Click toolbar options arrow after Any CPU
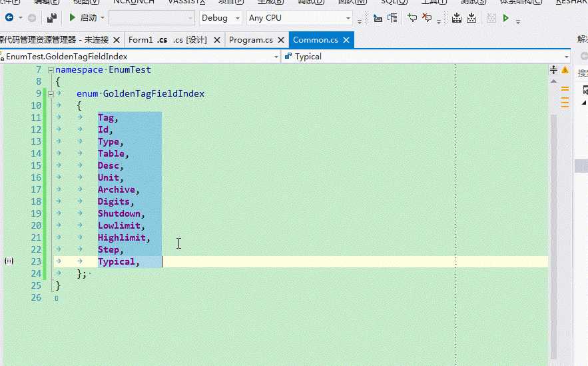 [359, 21]
